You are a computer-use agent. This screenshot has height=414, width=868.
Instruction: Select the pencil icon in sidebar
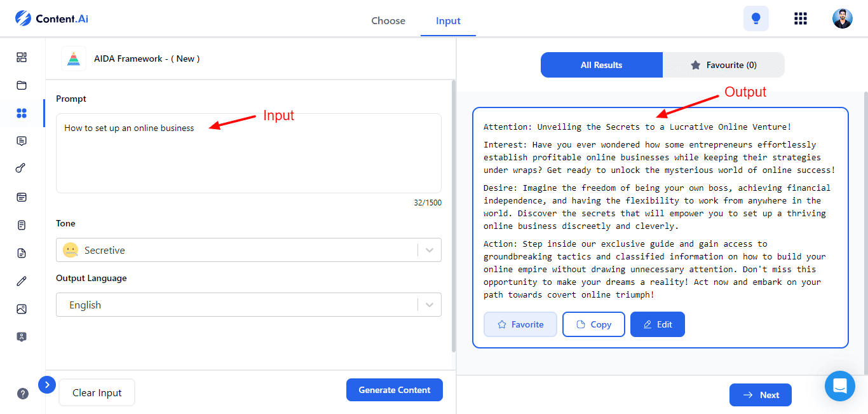coord(22,281)
